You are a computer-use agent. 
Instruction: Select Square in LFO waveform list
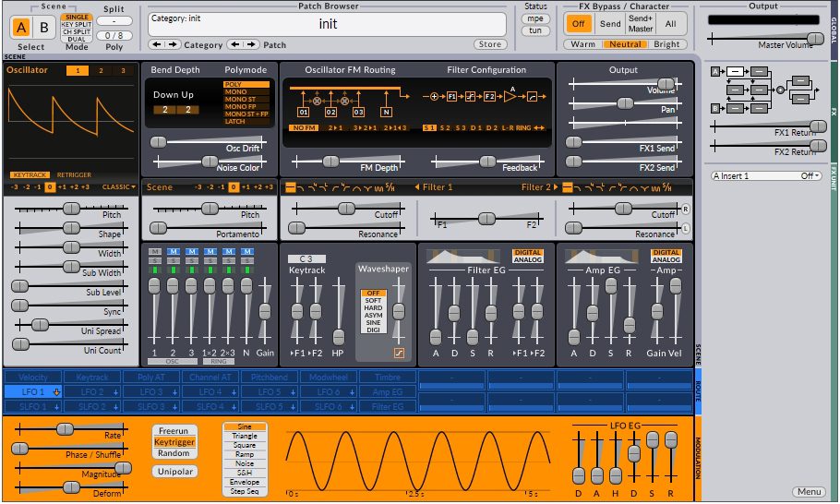tap(245, 446)
